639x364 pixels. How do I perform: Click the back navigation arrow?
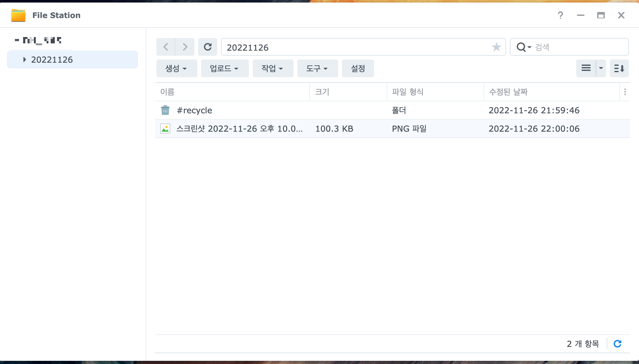pos(166,47)
